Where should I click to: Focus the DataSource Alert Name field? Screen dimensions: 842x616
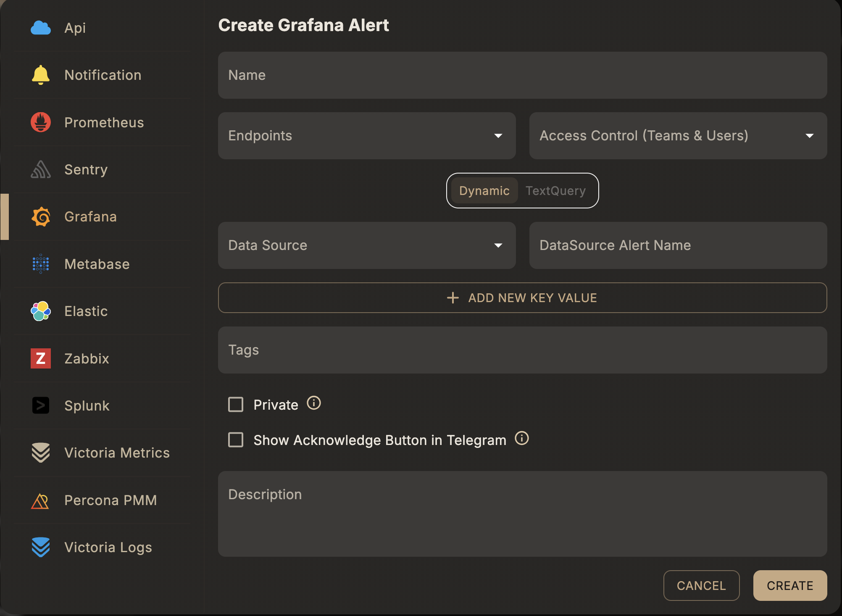[x=678, y=245]
